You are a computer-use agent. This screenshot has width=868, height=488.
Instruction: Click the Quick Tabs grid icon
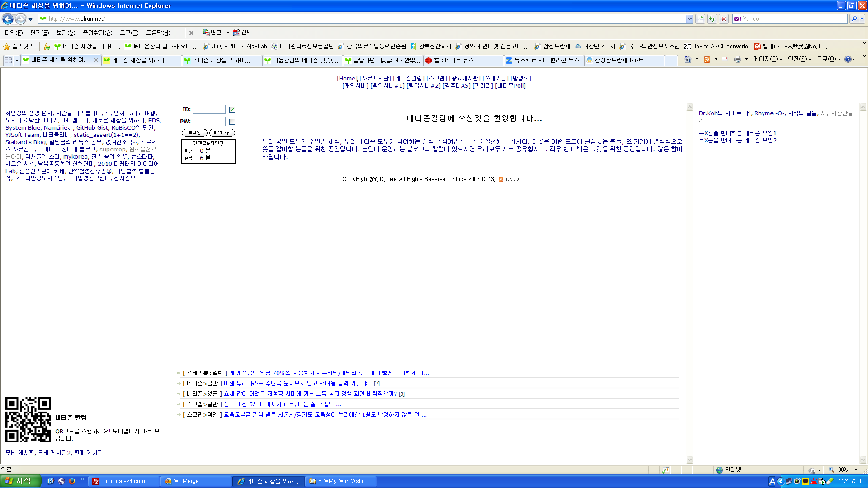click(8, 60)
